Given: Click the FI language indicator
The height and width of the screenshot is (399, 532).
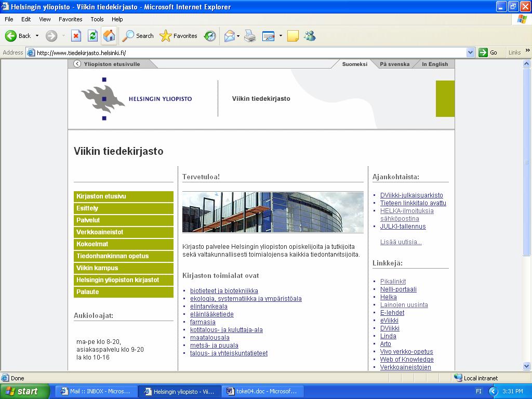Looking at the screenshot, I should [478, 391].
